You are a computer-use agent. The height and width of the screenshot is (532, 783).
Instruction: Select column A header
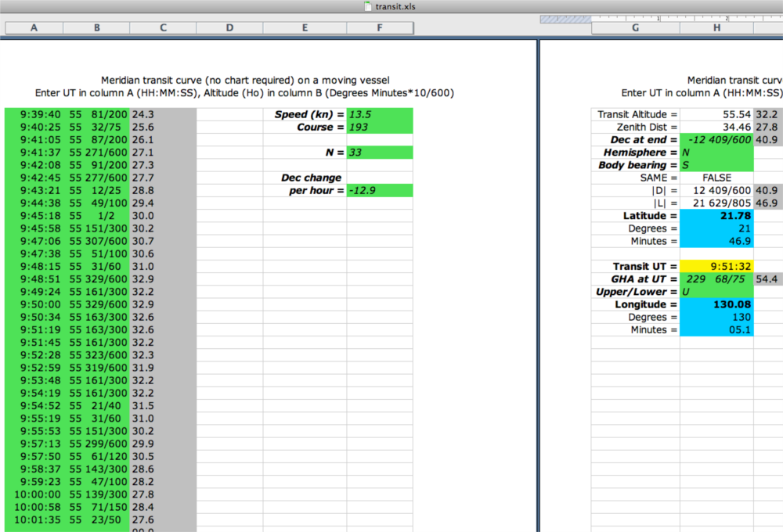pyautogui.click(x=34, y=28)
